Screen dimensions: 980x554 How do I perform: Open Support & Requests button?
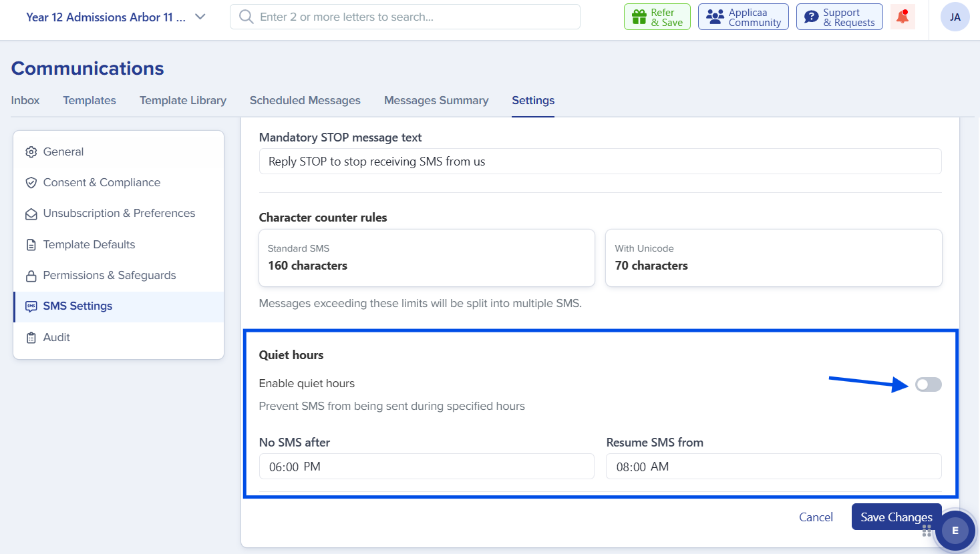[x=840, y=17]
